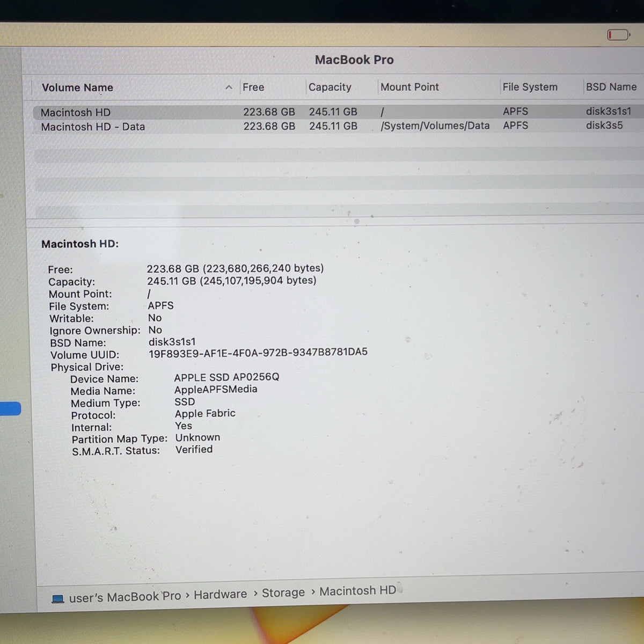Open user's MacBook Pro in the path bar

(125, 597)
